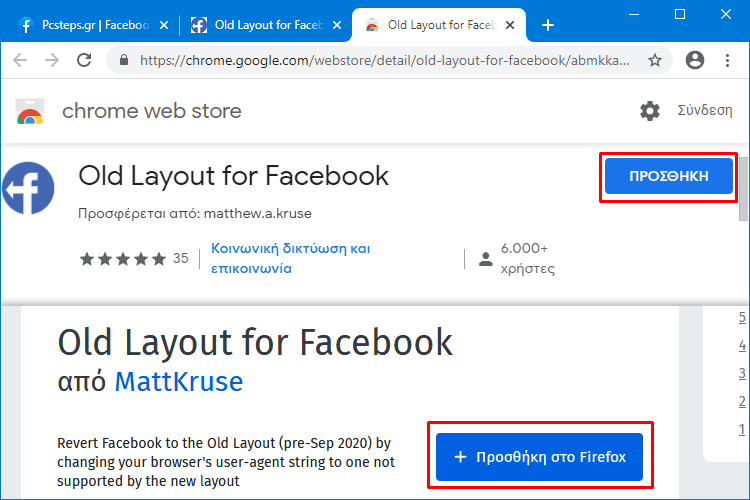Open Κοινωνική δικτύωση και επικοινωνία category

[291, 258]
